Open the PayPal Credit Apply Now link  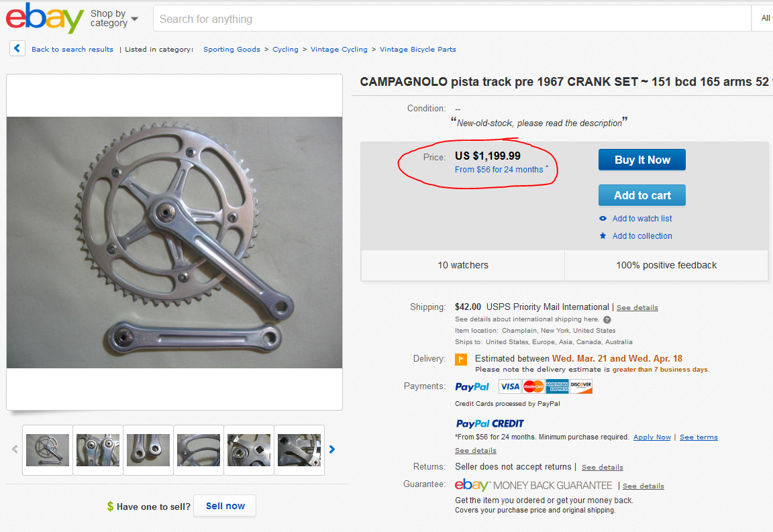(x=652, y=437)
